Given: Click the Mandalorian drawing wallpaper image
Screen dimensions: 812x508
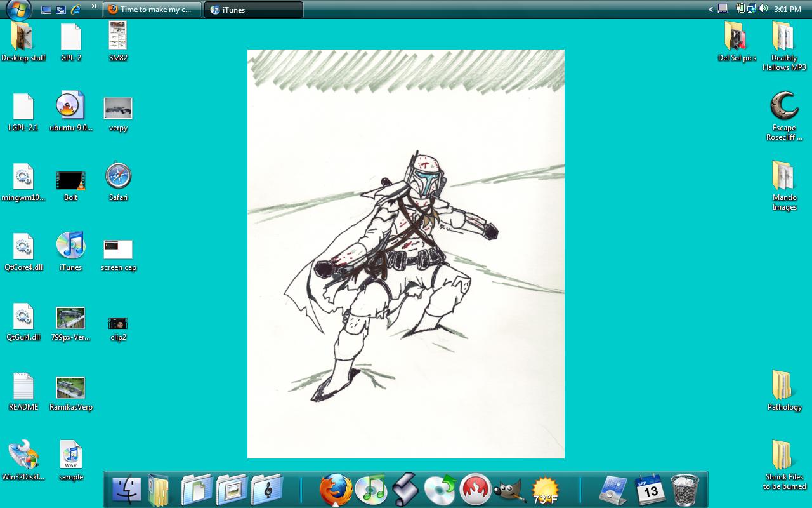Looking at the screenshot, I should point(406,254).
